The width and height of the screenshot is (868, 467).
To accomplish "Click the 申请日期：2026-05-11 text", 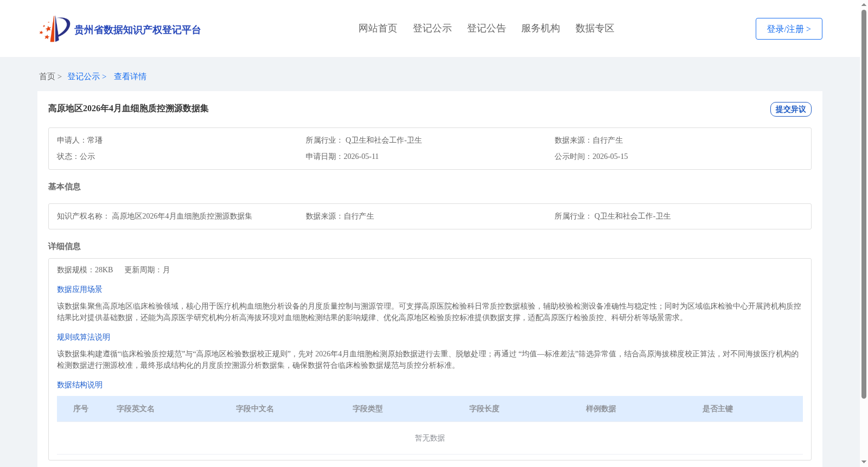I will [x=342, y=156].
